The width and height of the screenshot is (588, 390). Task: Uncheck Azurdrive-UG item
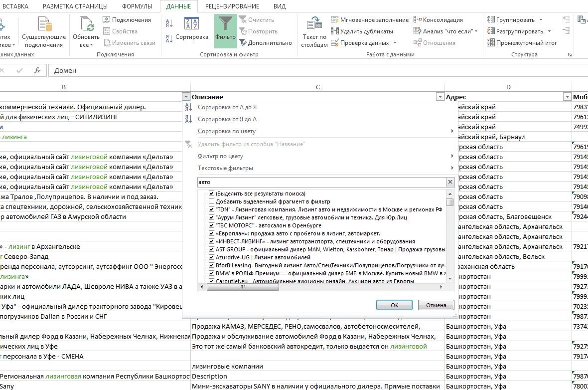[x=211, y=257]
